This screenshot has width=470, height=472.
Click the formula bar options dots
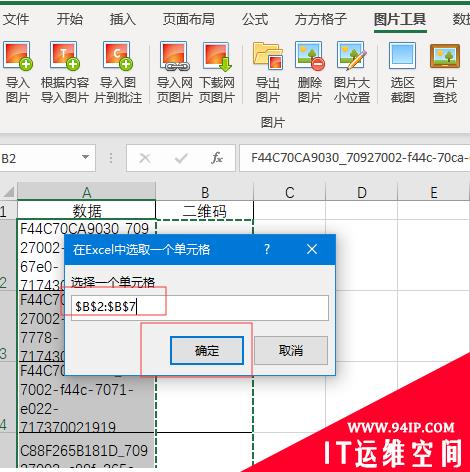coord(111,158)
